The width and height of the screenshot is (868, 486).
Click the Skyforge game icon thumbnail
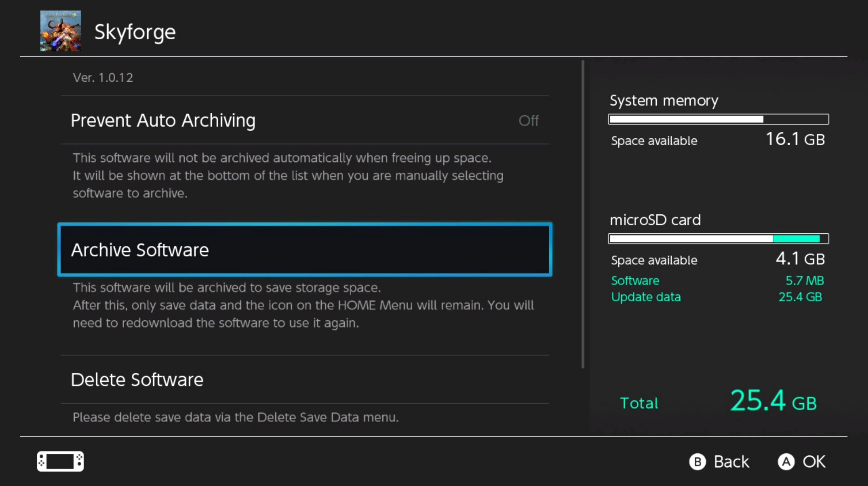[60, 31]
